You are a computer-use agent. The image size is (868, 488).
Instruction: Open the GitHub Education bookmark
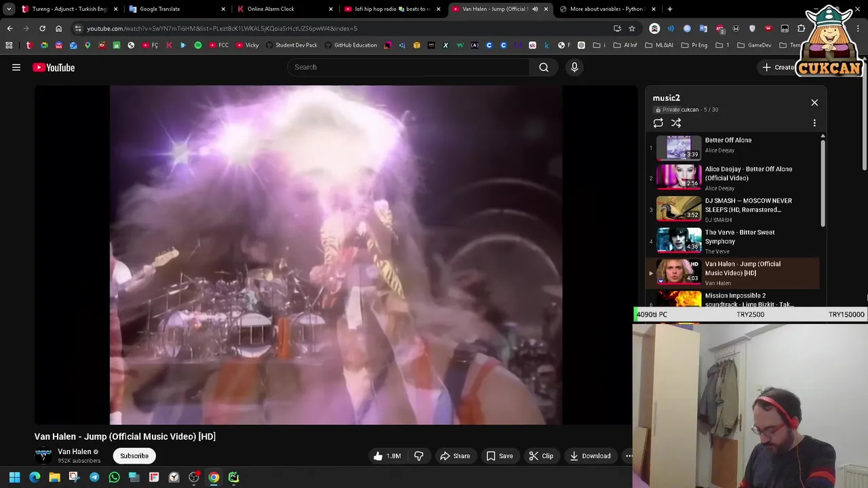[x=351, y=45]
